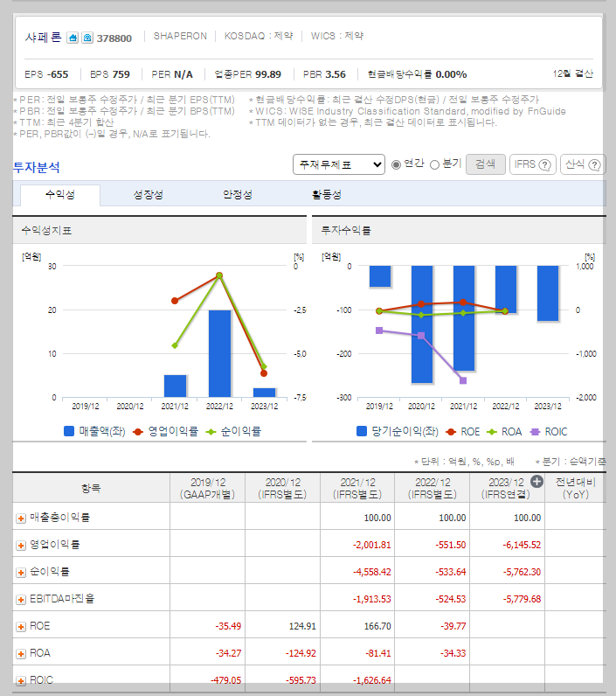The width and height of the screenshot is (616, 696).
Task: Switch to the 안정성 tab
Action: coord(238,195)
